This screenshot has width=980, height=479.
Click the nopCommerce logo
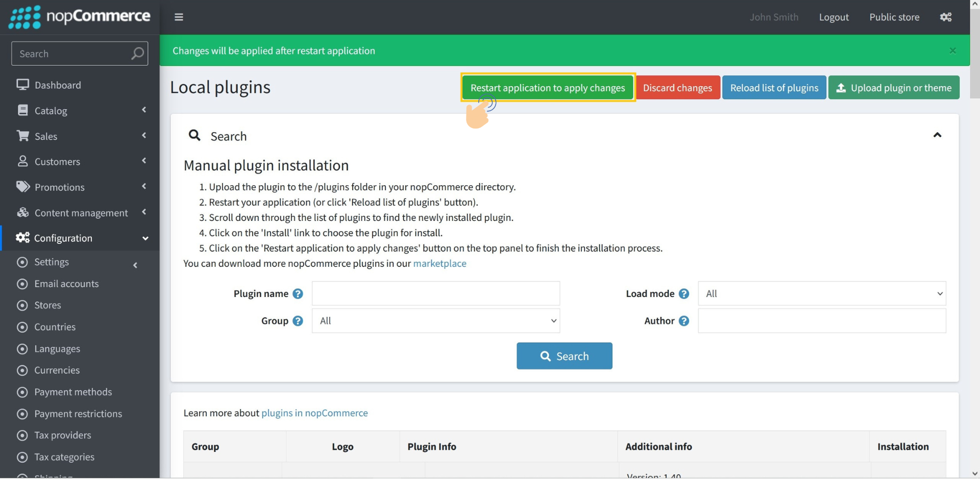pyautogui.click(x=80, y=17)
